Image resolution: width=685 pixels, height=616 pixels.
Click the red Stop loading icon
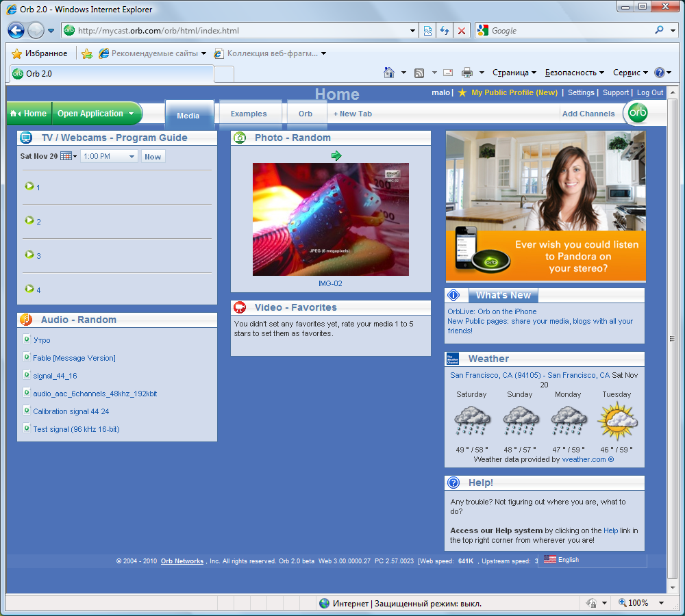pyautogui.click(x=461, y=31)
